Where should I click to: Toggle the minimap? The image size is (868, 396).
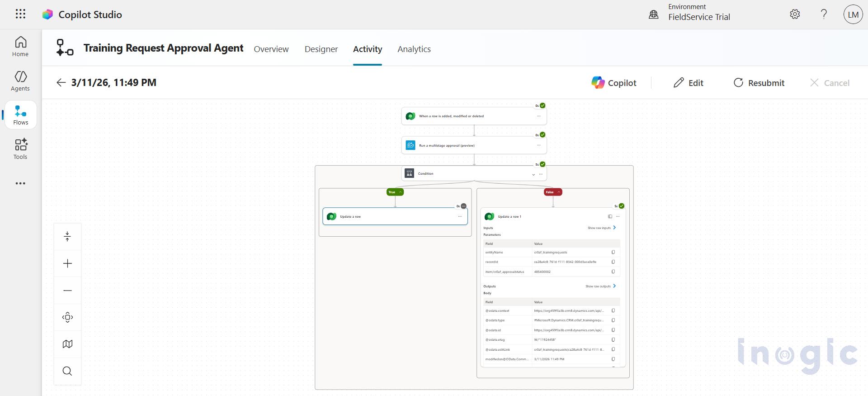click(x=67, y=344)
